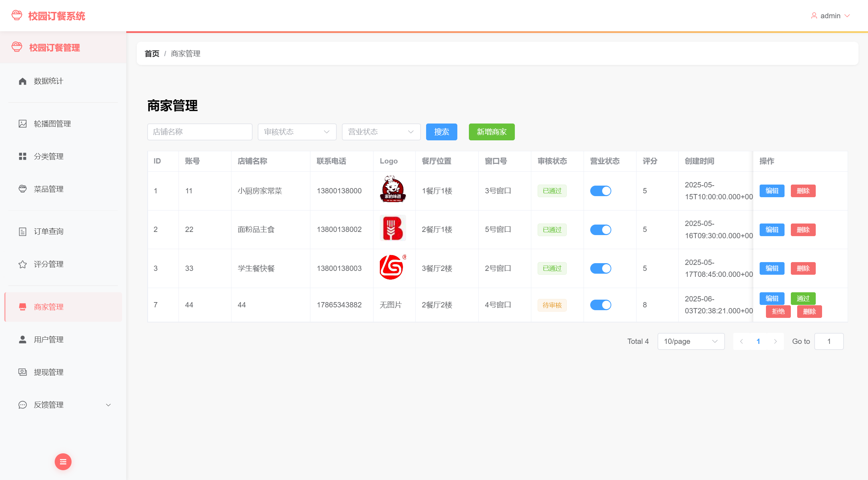Open 提现管理 in the sidebar
Image resolution: width=868 pixels, height=480 pixels.
tap(48, 372)
